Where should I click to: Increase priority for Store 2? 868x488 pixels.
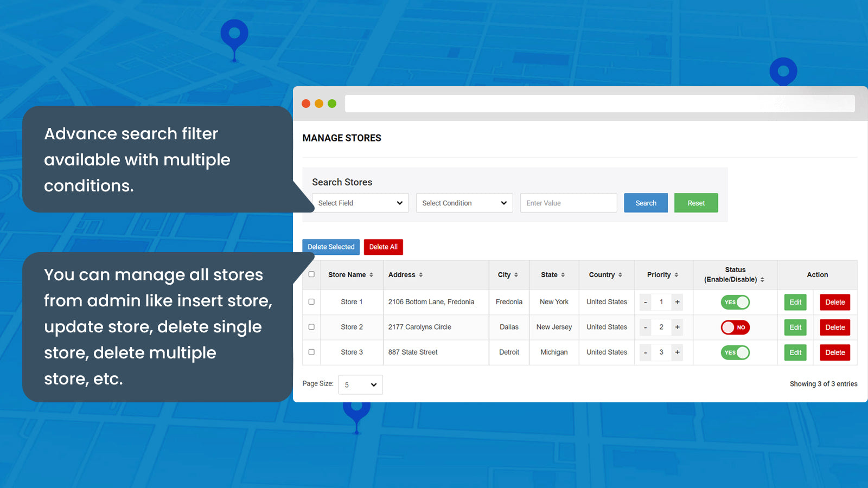click(677, 327)
